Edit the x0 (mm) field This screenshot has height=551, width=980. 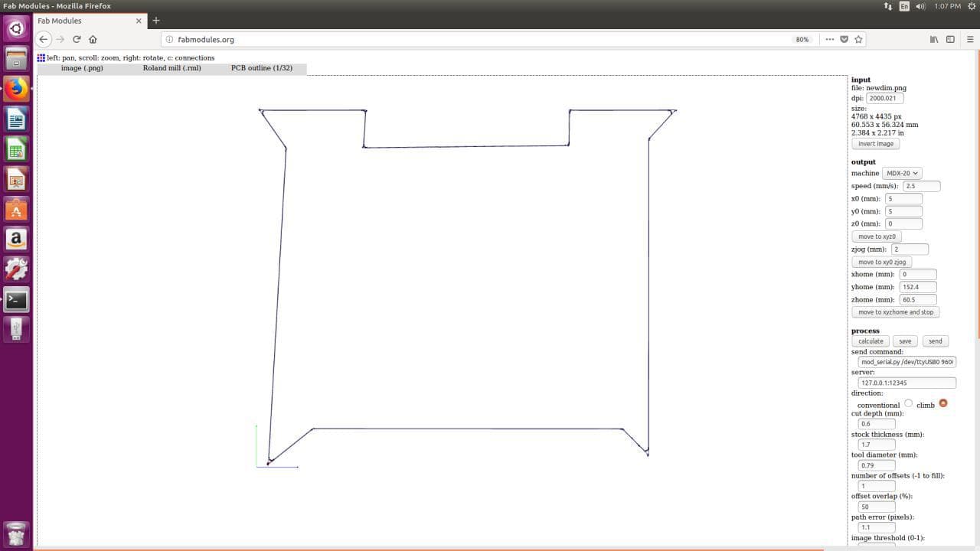tap(903, 198)
